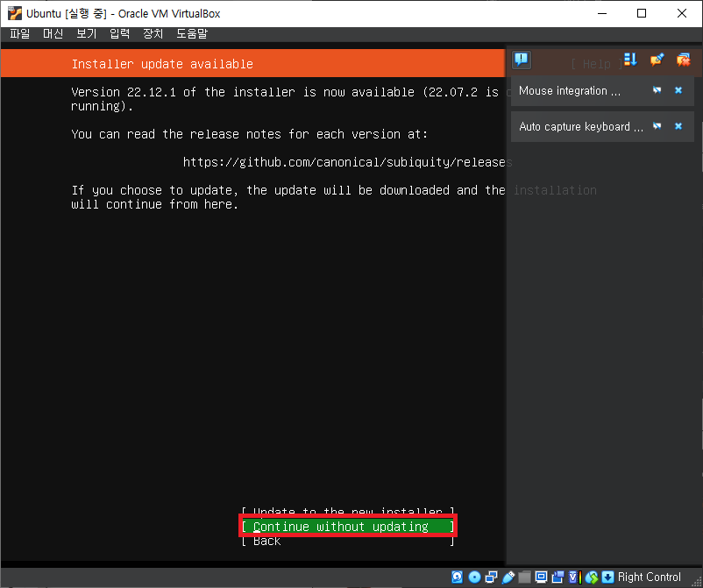
Task: Select the Back option
Action: [x=348, y=541]
